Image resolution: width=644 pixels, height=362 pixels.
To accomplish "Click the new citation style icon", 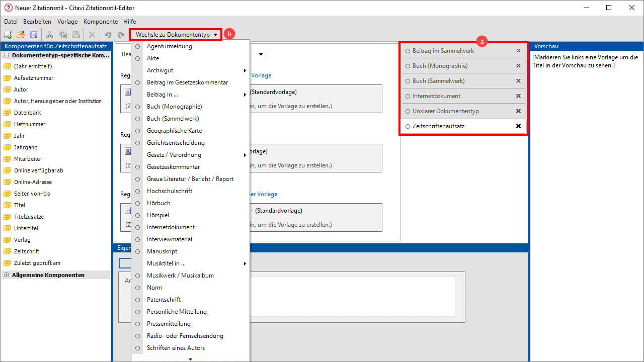I will 8,35.
